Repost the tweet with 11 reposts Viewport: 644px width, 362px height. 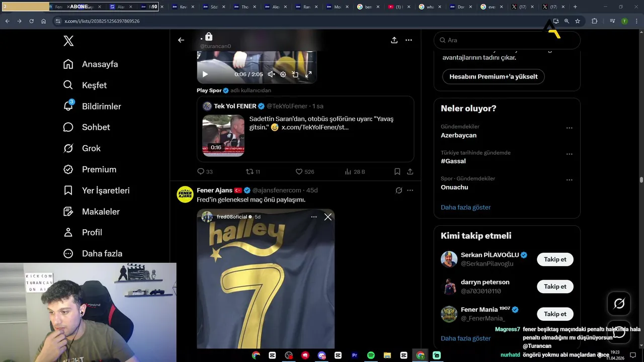pos(253,171)
